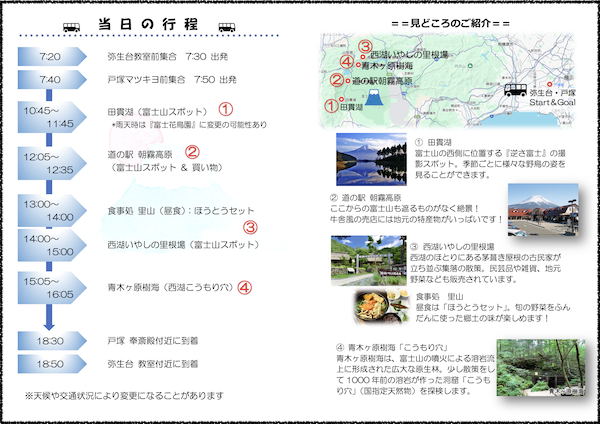600x424 pixels.
Task: Click the blue downward arrow in the timeline
Action: click(x=45, y=316)
